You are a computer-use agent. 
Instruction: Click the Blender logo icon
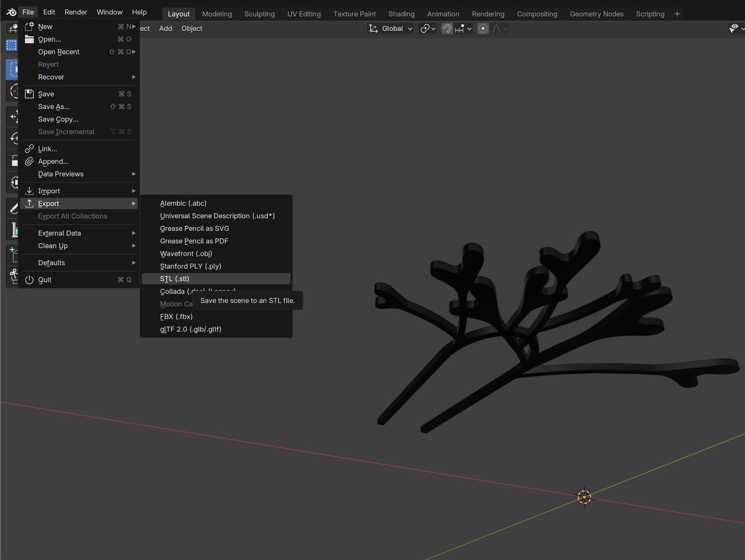tap(11, 12)
